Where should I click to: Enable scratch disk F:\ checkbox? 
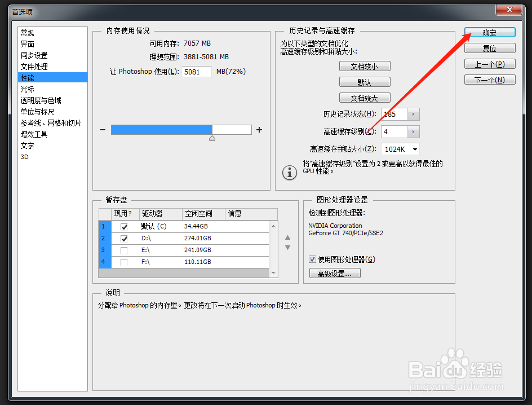124,262
